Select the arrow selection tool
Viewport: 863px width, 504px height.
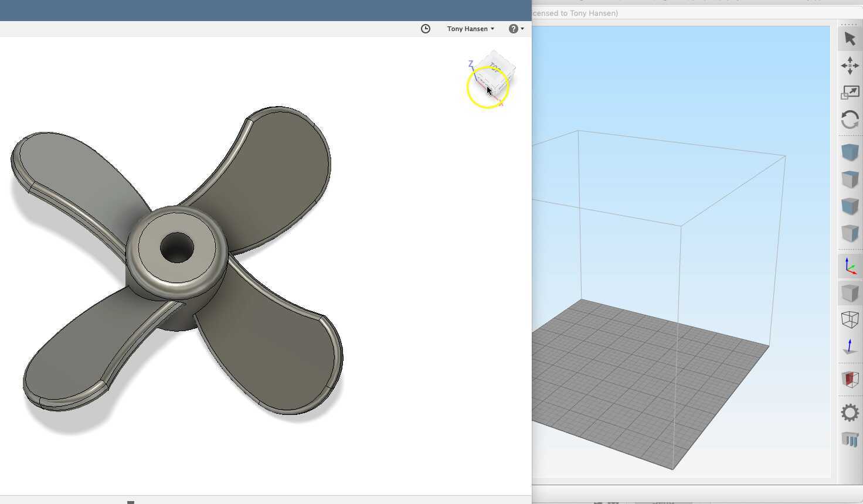coord(850,37)
